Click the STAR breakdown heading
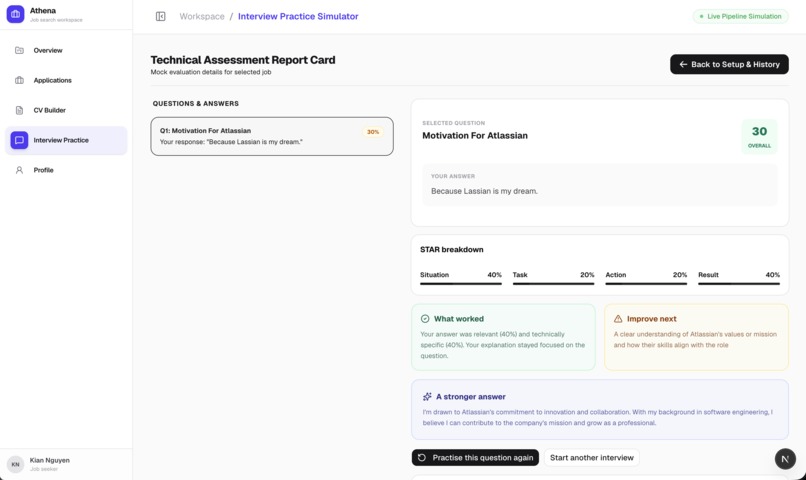This screenshot has height=480, width=806. 451,249
